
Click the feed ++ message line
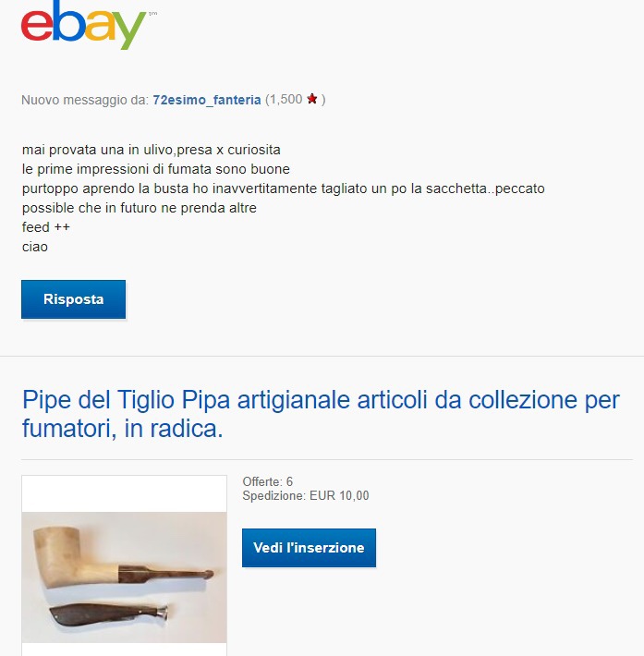46,227
